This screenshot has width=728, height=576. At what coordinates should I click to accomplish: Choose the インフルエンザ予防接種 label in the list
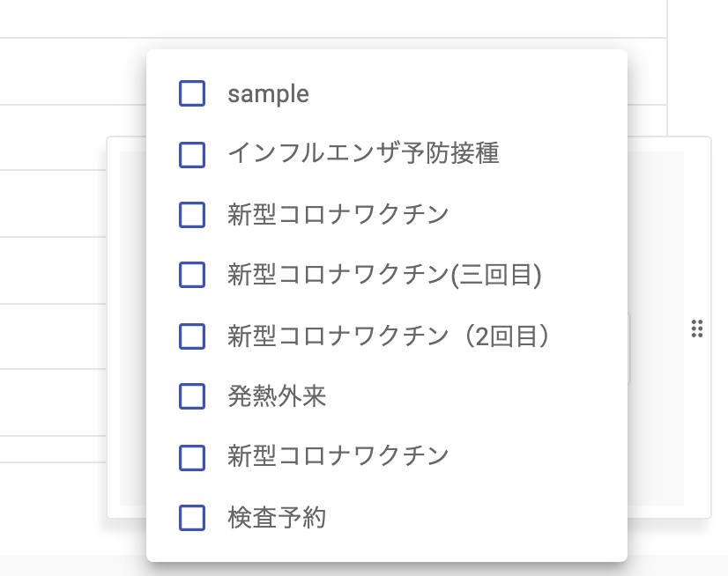tap(363, 154)
